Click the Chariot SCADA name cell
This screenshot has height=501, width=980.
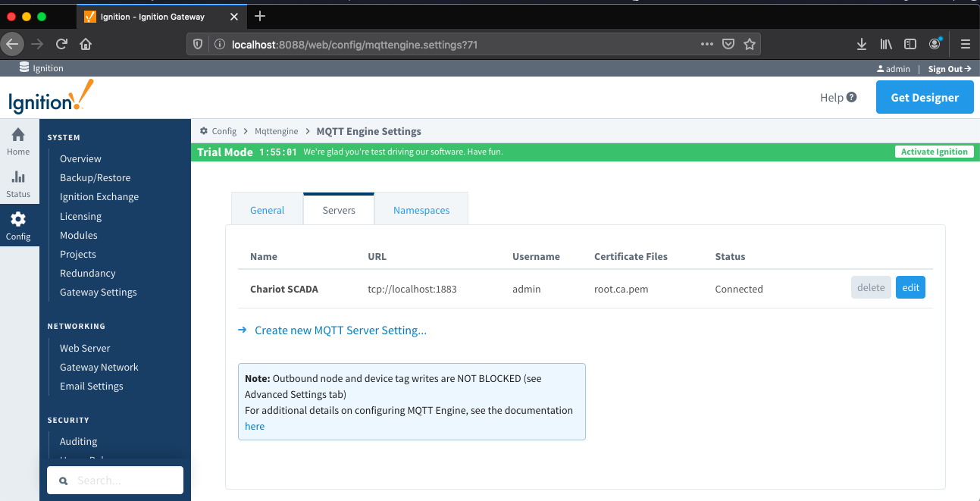point(284,289)
